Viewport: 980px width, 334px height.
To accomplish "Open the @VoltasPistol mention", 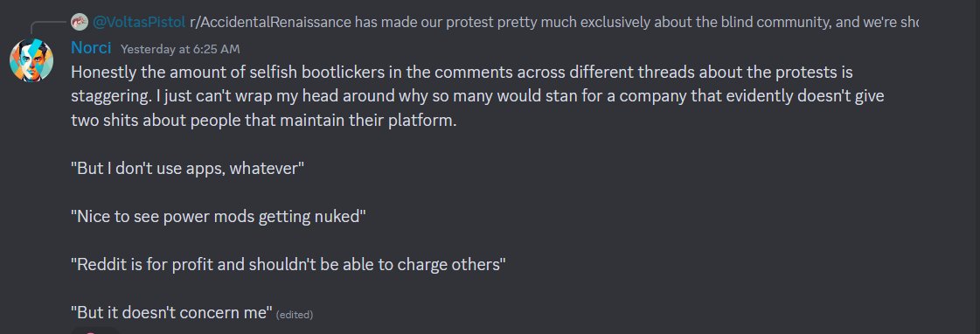I will point(139,23).
